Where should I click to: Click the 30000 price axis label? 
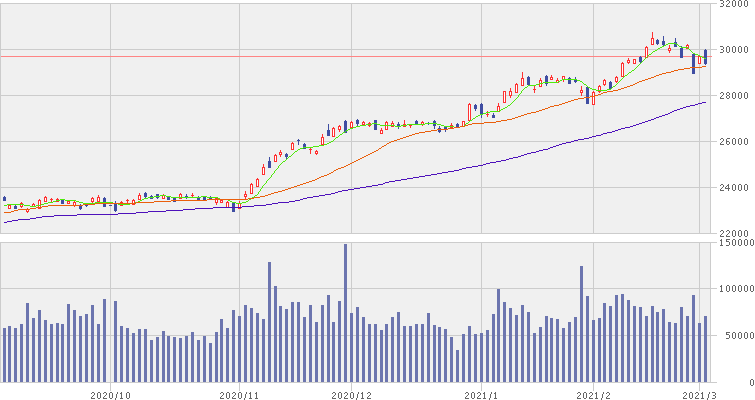click(733, 50)
